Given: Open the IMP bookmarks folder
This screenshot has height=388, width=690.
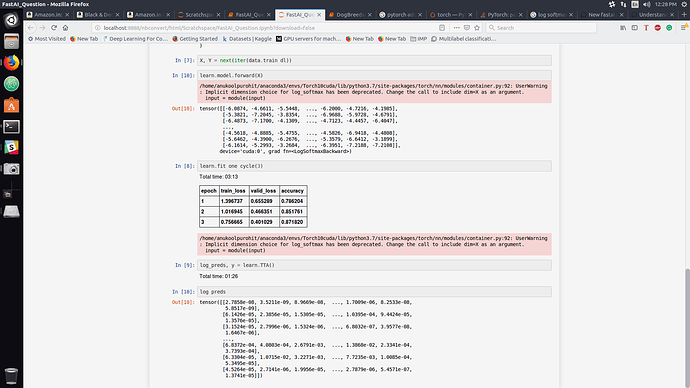Looking at the screenshot, I should click(419, 39).
